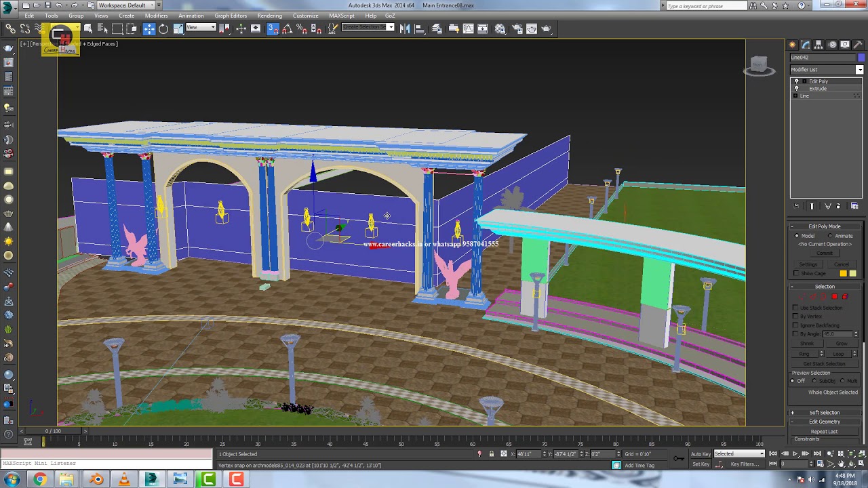Open the Graph Editors menu
Viewport: 868px width, 488px height.
pyautogui.click(x=231, y=16)
